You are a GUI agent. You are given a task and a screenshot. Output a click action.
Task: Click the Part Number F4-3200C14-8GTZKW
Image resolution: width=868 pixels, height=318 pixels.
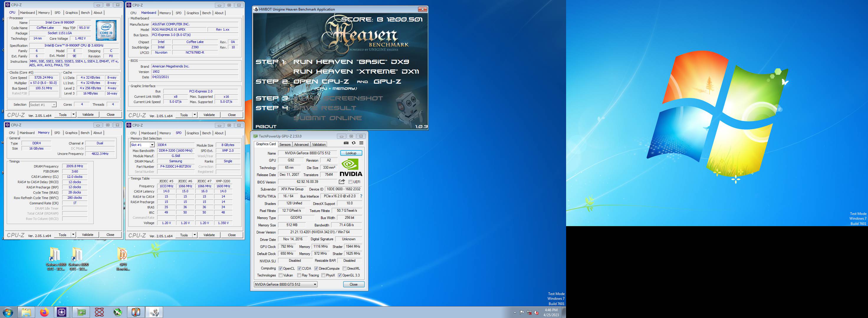pyautogui.click(x=175, y=167)
